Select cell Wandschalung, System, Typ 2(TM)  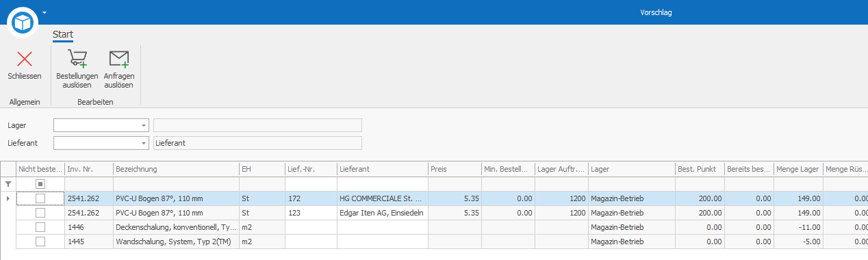(176, 242)
